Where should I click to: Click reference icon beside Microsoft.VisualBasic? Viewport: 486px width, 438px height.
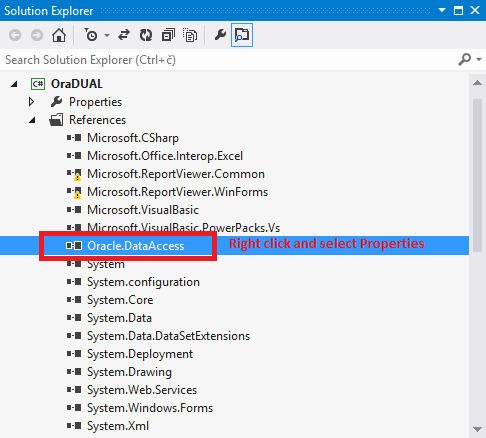(74, 209)
